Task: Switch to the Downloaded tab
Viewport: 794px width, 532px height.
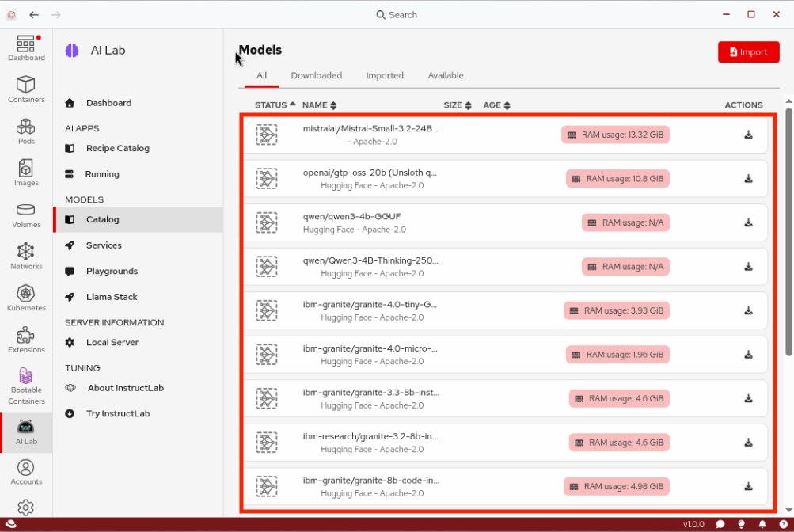Action: (316, 76)
